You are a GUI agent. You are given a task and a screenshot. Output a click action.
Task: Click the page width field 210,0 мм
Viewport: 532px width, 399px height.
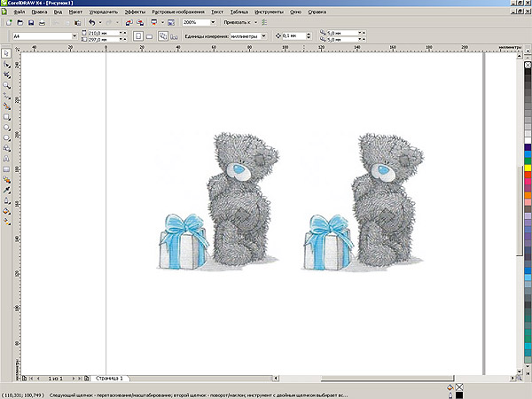104,33
